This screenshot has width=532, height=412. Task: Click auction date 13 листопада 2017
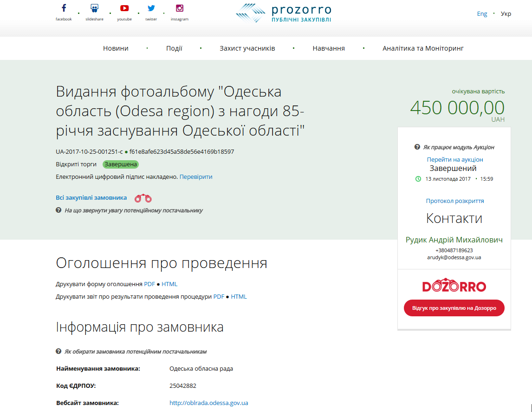tap(448, 179)
